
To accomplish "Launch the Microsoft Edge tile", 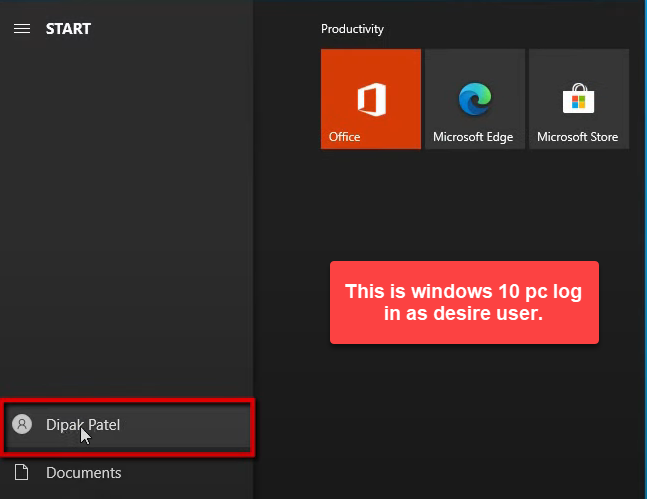I will pos(475,99).
